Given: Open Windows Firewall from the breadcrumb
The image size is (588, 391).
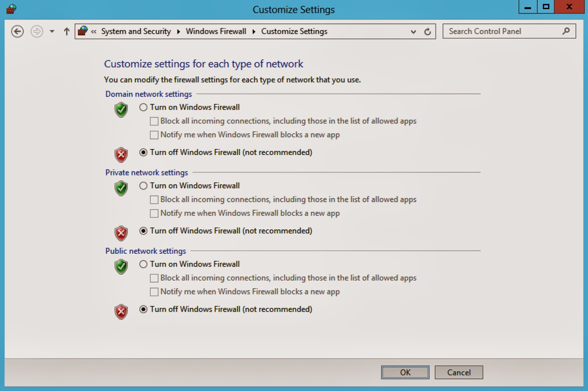Looking at the screenshot, I should [216, 31].
